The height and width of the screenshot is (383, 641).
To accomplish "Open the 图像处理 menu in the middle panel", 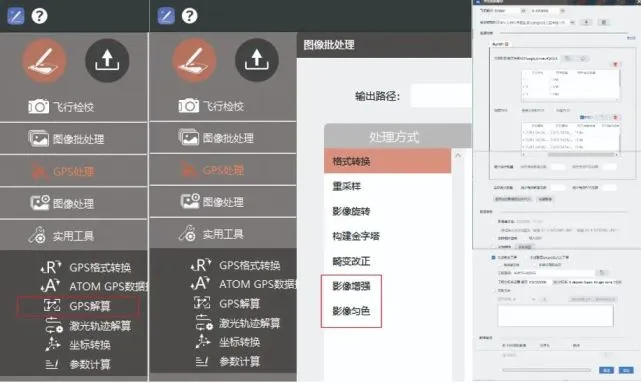I will point(223,202).
